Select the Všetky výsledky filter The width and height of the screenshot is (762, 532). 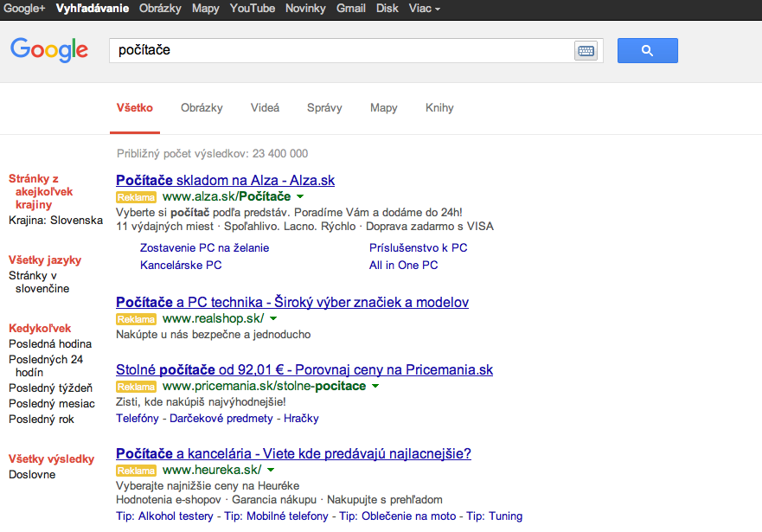point(52,459)
